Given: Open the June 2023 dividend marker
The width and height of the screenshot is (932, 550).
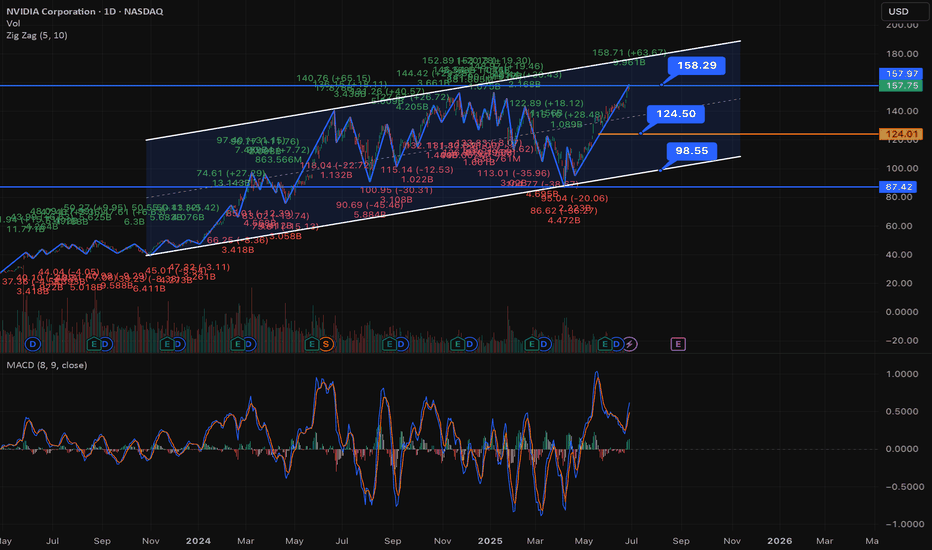Looking at the screenshot, I should pyautogui.click(x=33, y=344).
